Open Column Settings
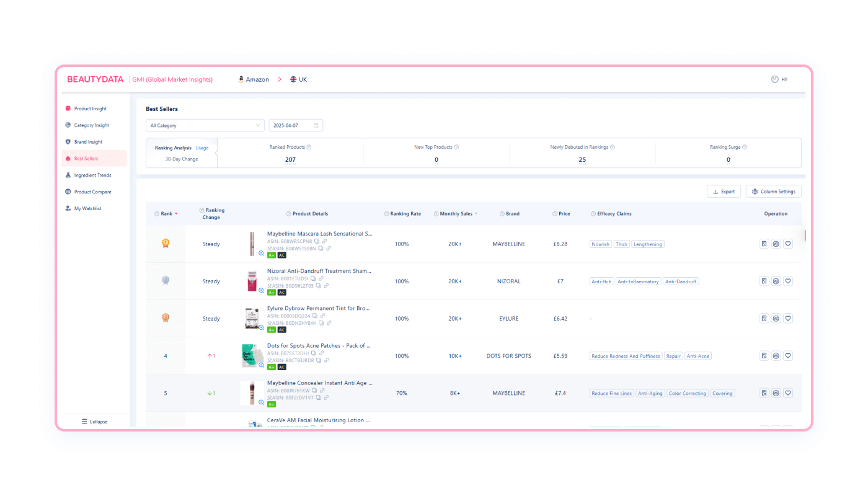 pyautogui.click(x=773, y=192)
